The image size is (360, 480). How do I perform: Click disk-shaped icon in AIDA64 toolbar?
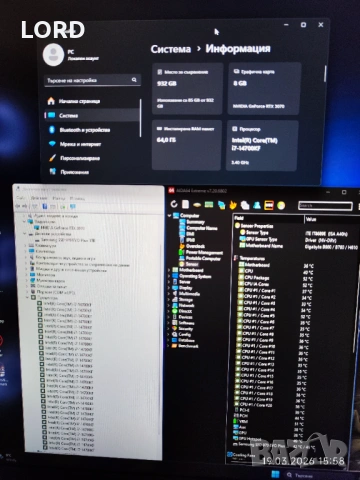pyautogui.click(x=197, y=205)
